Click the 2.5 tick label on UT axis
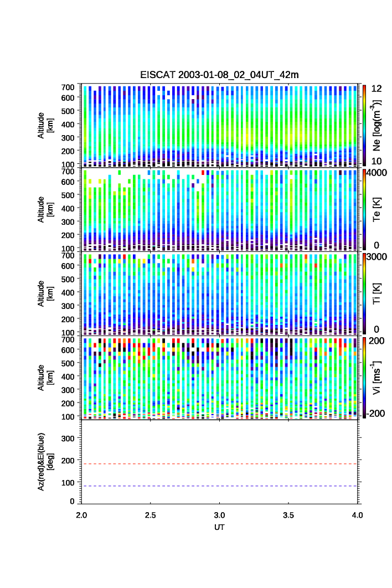 click(151, 515)
